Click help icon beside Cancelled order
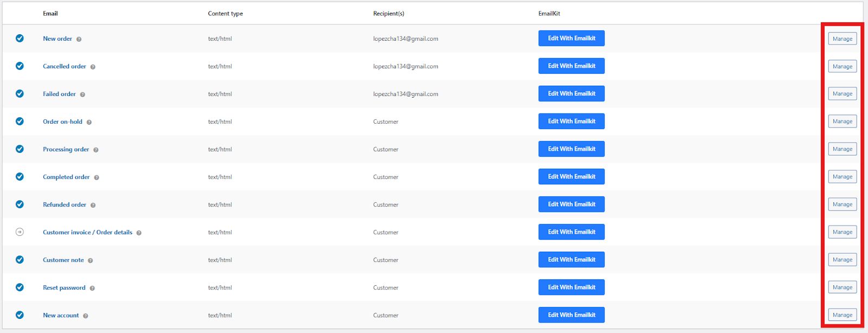 click(93, 67)
